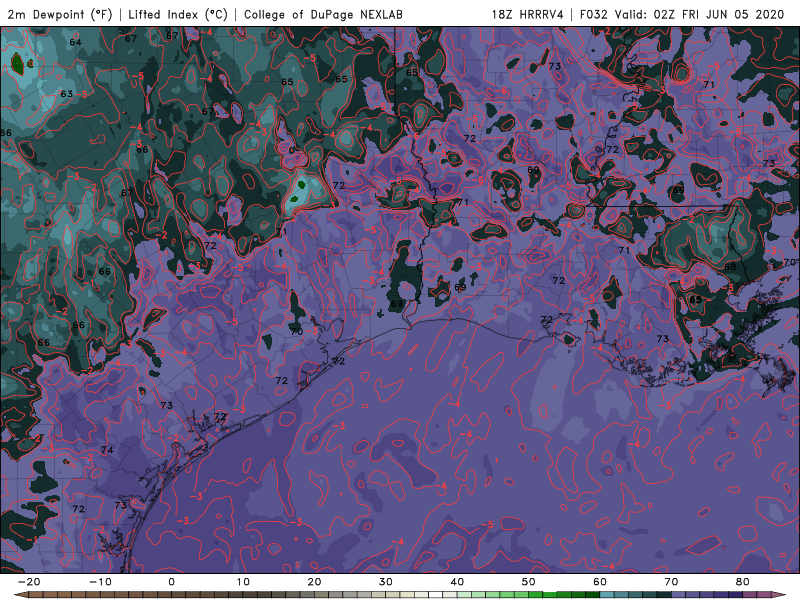
Task: Click the '60' color bar label
Action: click(x=600, y=582)
